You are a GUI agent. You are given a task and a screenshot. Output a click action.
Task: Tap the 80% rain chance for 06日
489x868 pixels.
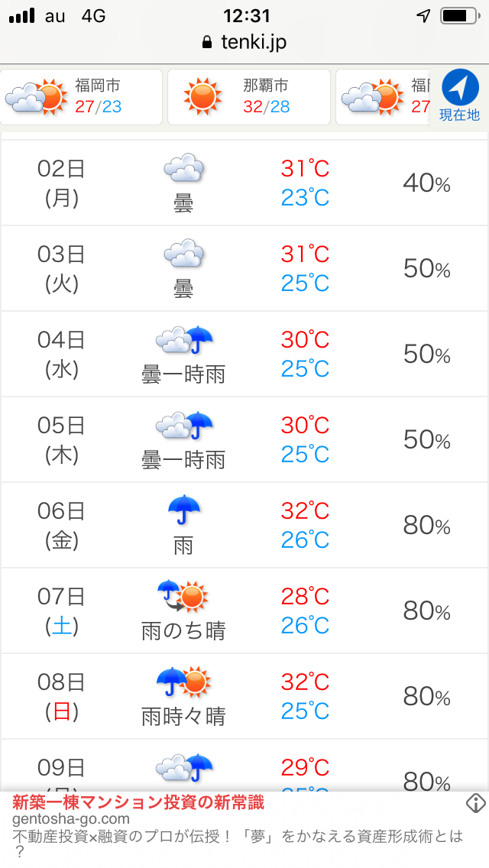point(426,525)
